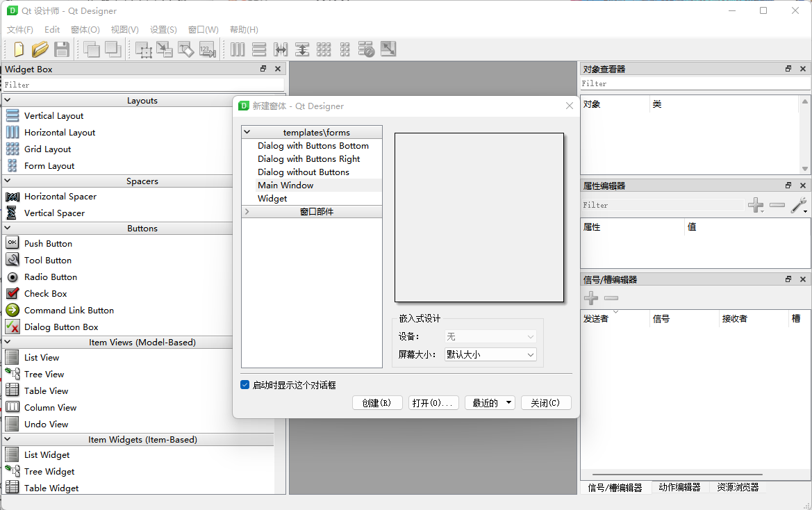Image resolution: width=812 pixels, height=510 pixels.
Task: Open the 设置(S) menu
Action: [163, 29]
